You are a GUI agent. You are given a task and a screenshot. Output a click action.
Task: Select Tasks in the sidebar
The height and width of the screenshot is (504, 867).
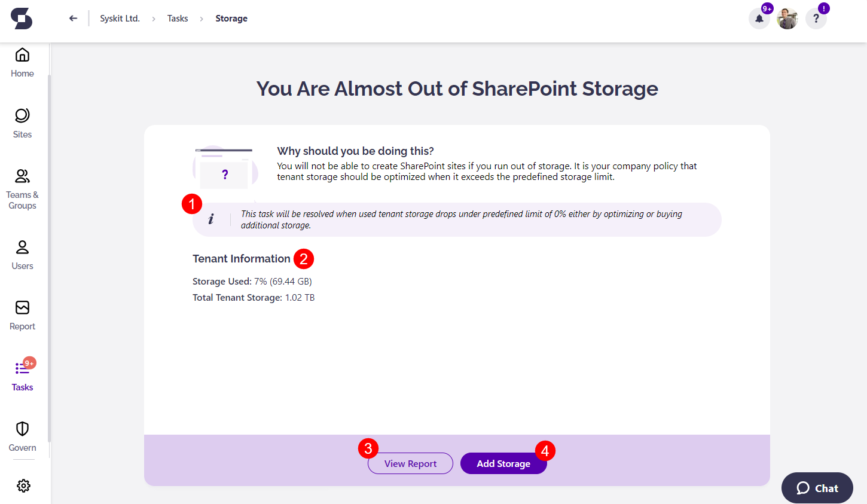click(x=22, y=376)
